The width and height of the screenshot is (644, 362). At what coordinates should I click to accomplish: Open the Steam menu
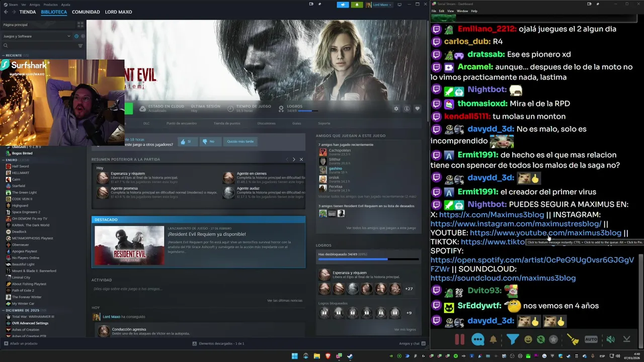click(13, 5)
